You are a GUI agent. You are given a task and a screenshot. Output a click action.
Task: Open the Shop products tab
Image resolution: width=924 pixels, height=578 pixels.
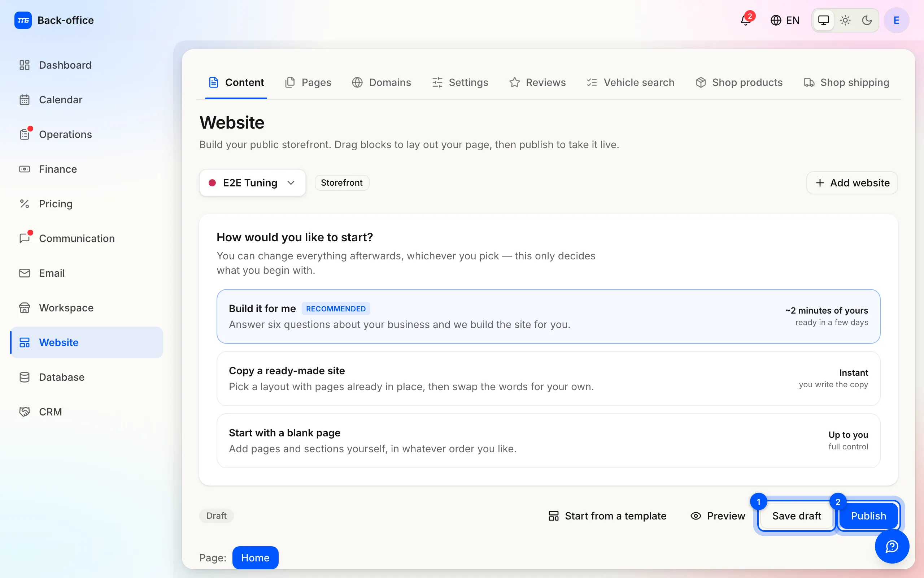point(739,83)
